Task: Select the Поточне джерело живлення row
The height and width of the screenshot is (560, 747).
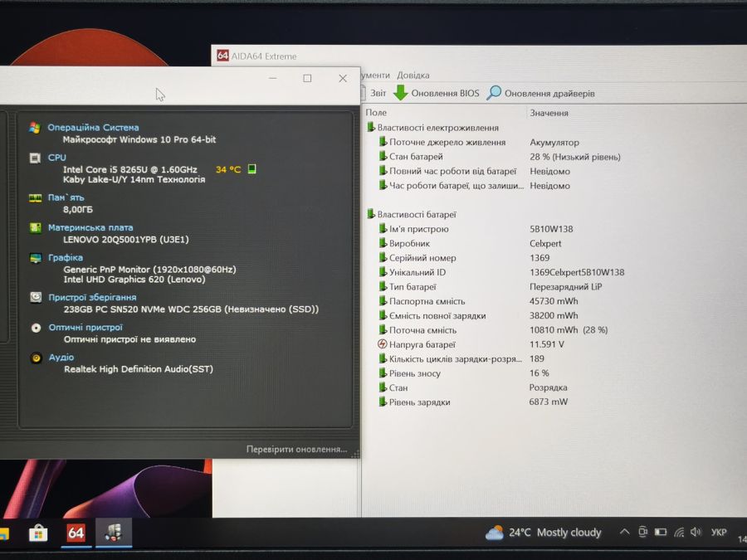Action: tap(479, 142)
